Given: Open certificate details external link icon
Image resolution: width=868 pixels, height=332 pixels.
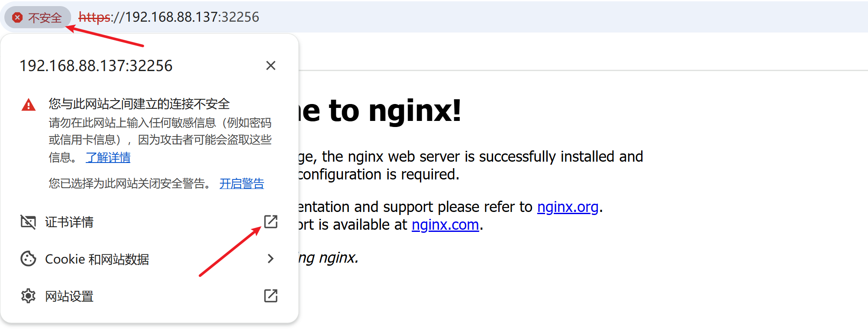Looking at the screenshot, I should [271, 221].
